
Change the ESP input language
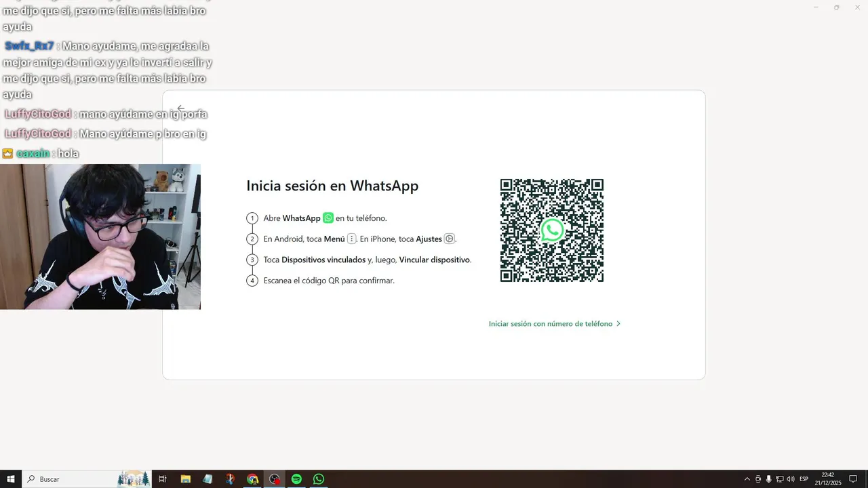pyautogui.click(x=804, y=479)
